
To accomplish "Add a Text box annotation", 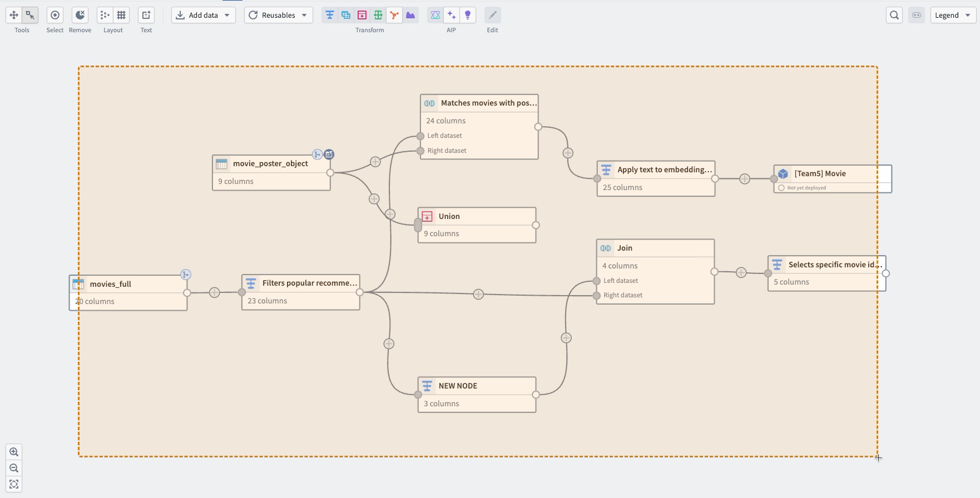I will coord(146,15).
